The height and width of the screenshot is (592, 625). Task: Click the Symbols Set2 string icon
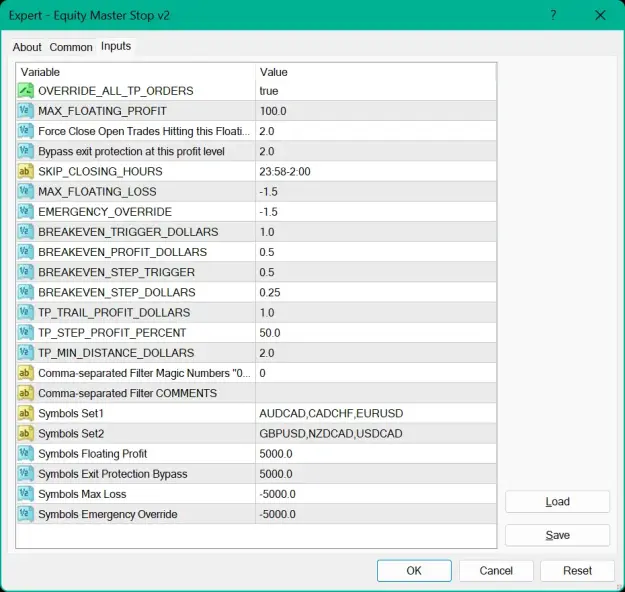(x=26, y=433)
